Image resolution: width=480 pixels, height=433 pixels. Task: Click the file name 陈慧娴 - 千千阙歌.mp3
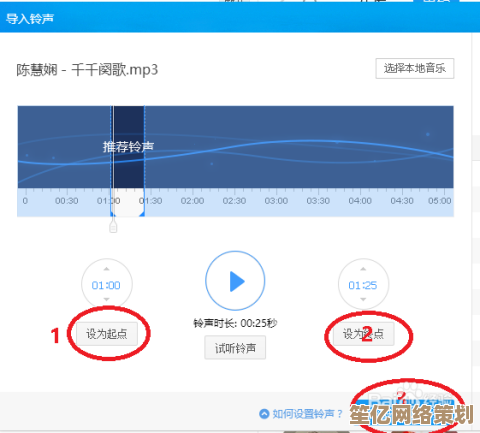click(87, 70)
